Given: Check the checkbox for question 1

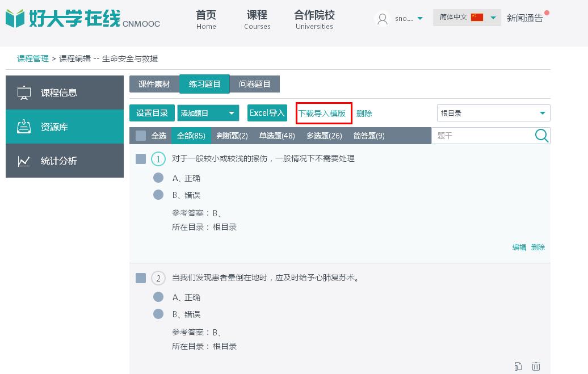Looking at the screenshot, I should point(141,159).
